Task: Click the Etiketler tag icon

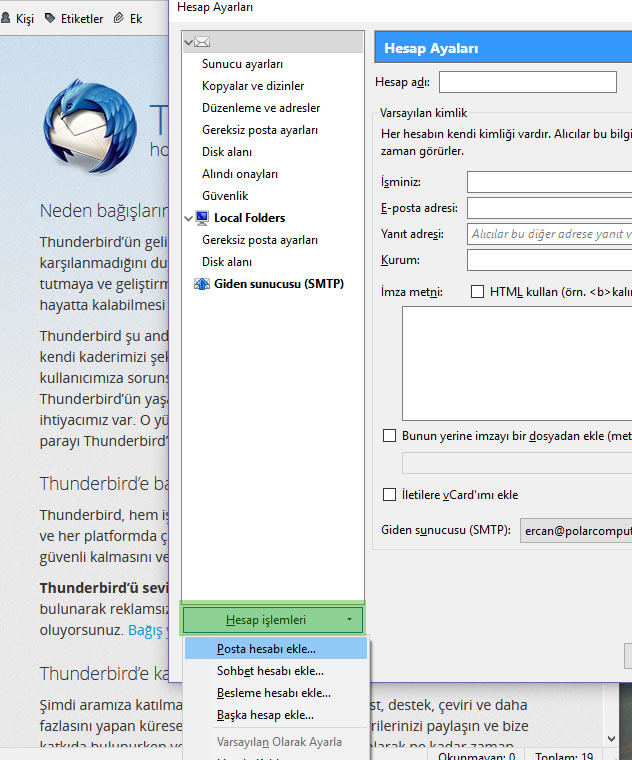Action: point(50,18)
